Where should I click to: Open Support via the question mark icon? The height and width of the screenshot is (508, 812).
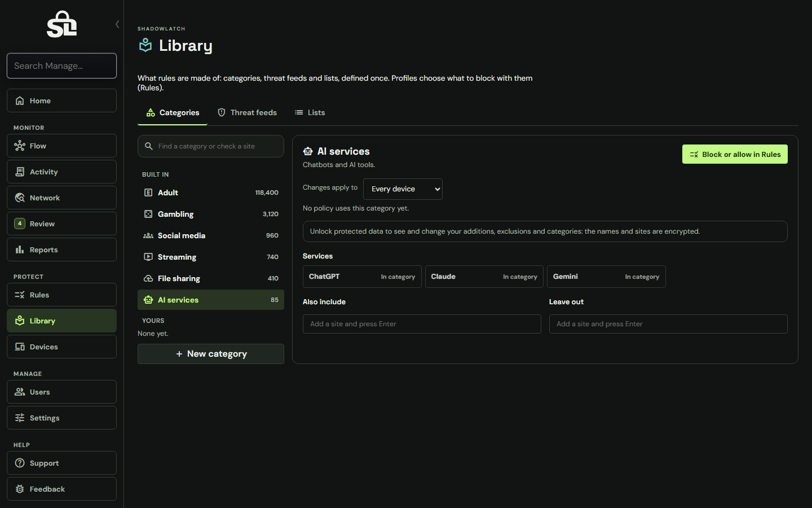pos(20,463)
